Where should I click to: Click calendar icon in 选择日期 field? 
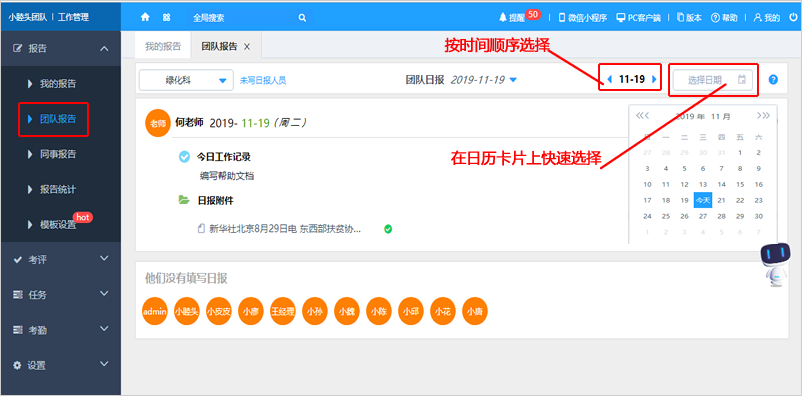(742, 79)
